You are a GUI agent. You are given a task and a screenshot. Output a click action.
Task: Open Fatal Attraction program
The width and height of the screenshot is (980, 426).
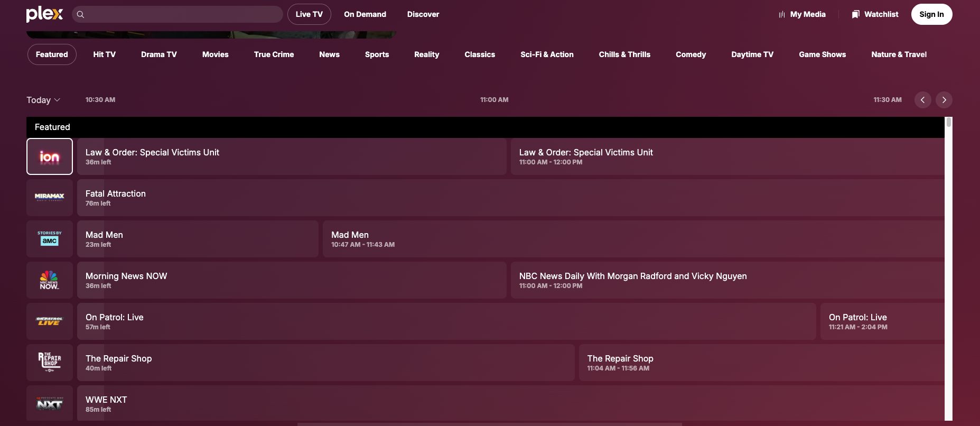511,198
